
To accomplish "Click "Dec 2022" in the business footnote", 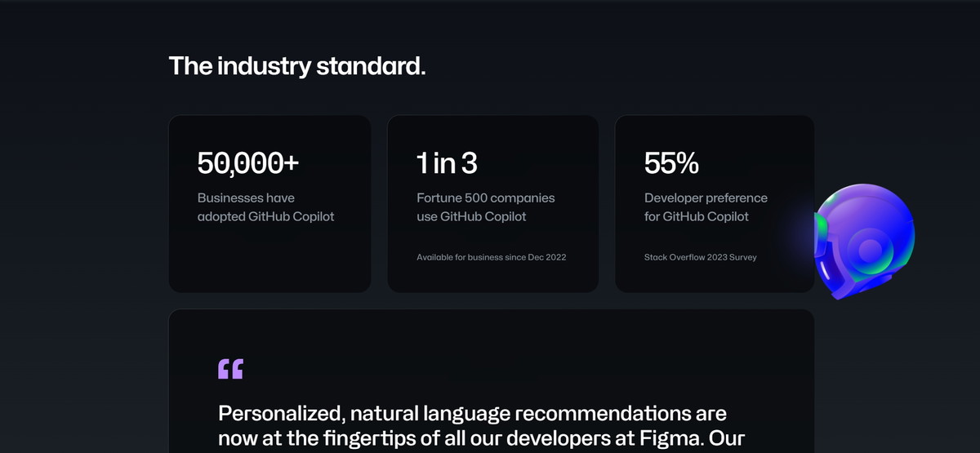I will click(548, 257).
